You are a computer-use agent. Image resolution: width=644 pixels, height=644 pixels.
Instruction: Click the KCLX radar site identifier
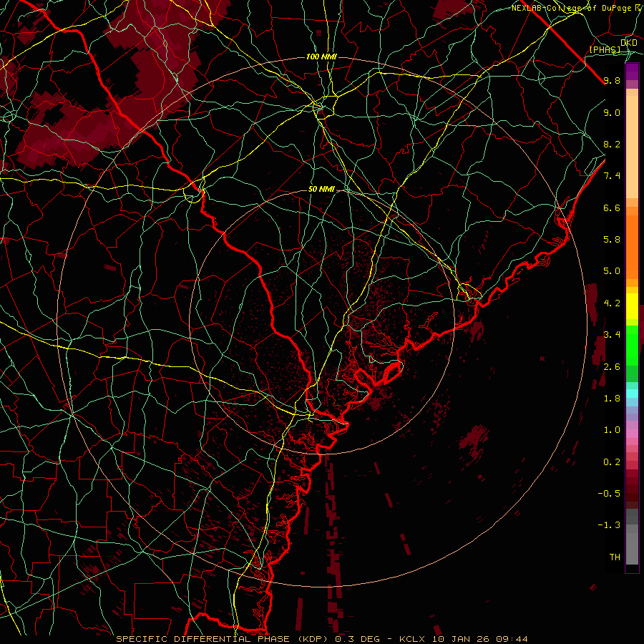tap(413, 639)
